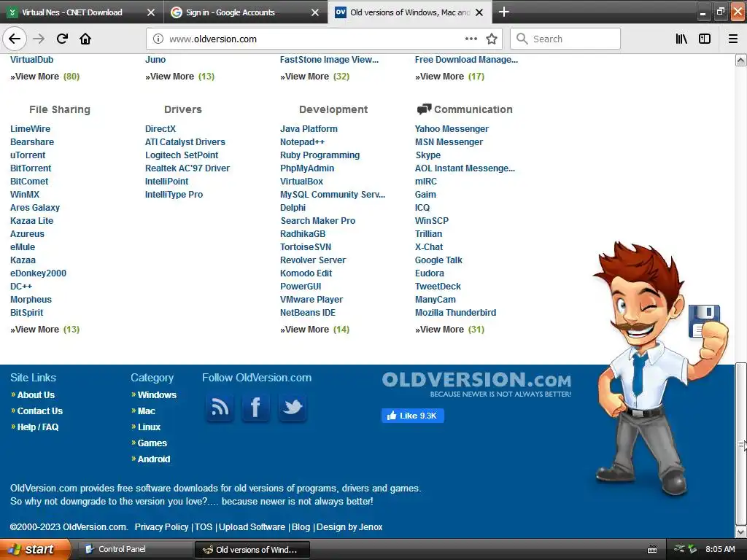This screenshot has width=747, height=560.
Task: Expand View More (17) under Free Download Manager
Action: [449, 76]
